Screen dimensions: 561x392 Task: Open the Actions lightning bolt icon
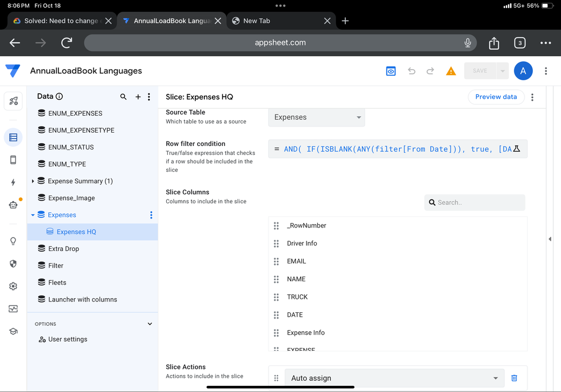13,183
